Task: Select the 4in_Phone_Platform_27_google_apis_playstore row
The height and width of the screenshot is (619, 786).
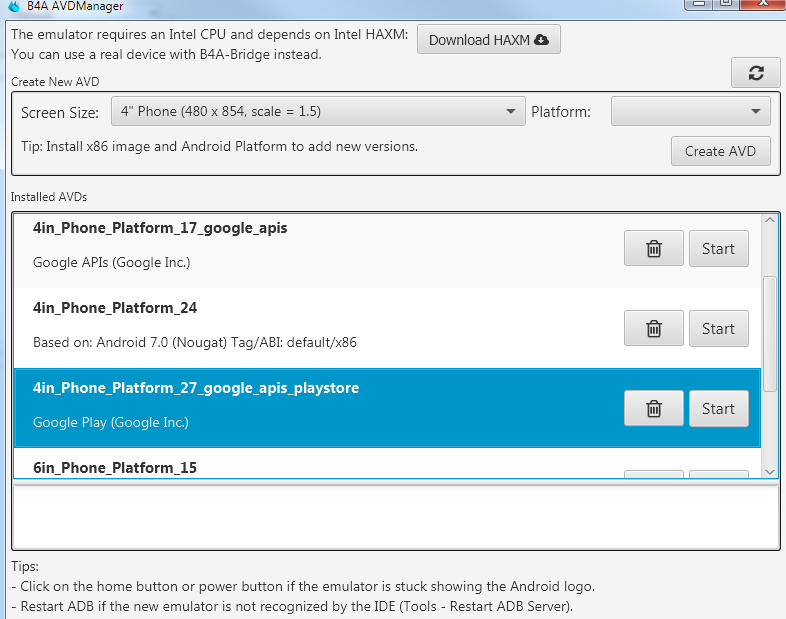Action: click(x=387, y=408)
